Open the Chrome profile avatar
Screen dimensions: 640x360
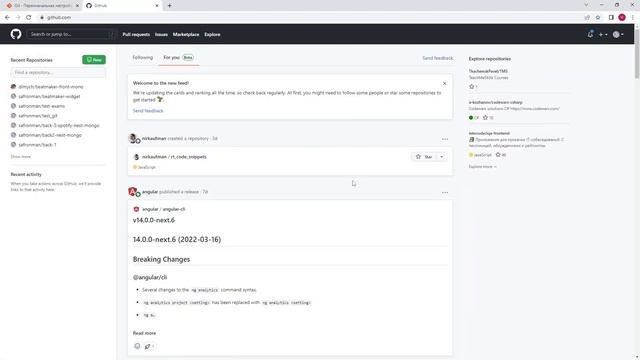point(622,18)
